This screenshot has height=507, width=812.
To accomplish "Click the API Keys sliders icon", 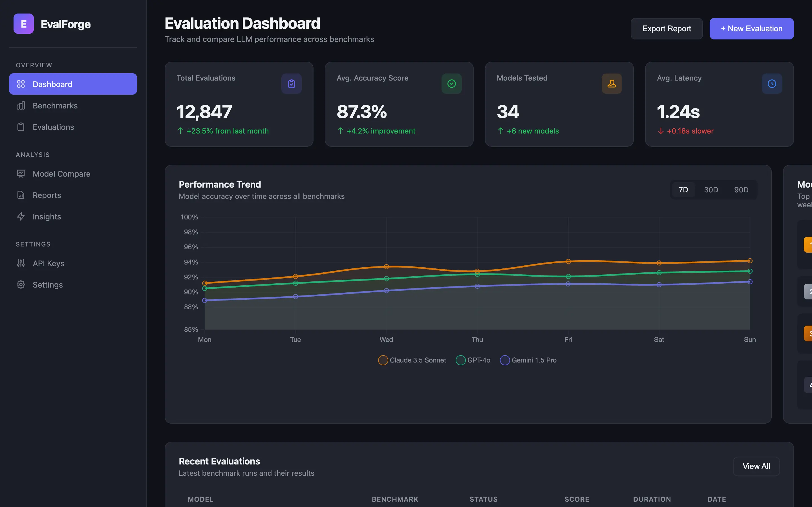I will click(x=21, y=263).
